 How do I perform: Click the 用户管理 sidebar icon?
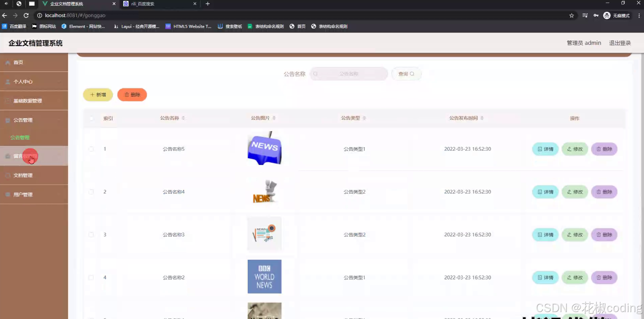(8, 194)
